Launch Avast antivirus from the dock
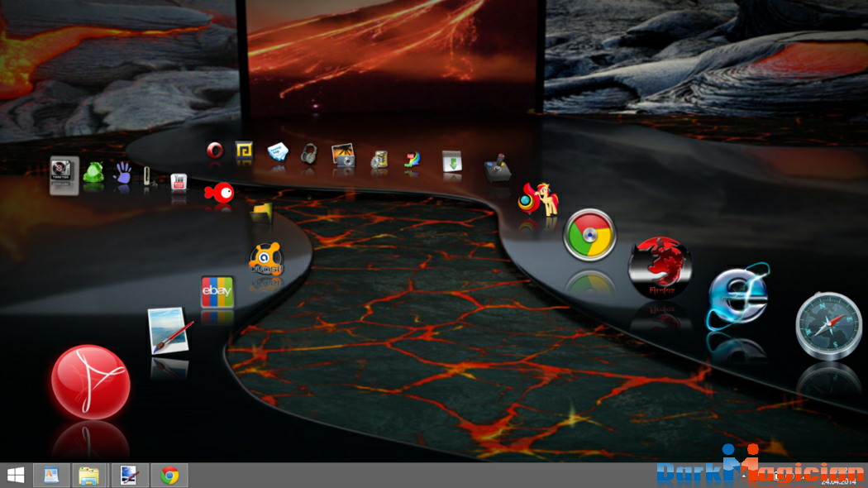 266,258
